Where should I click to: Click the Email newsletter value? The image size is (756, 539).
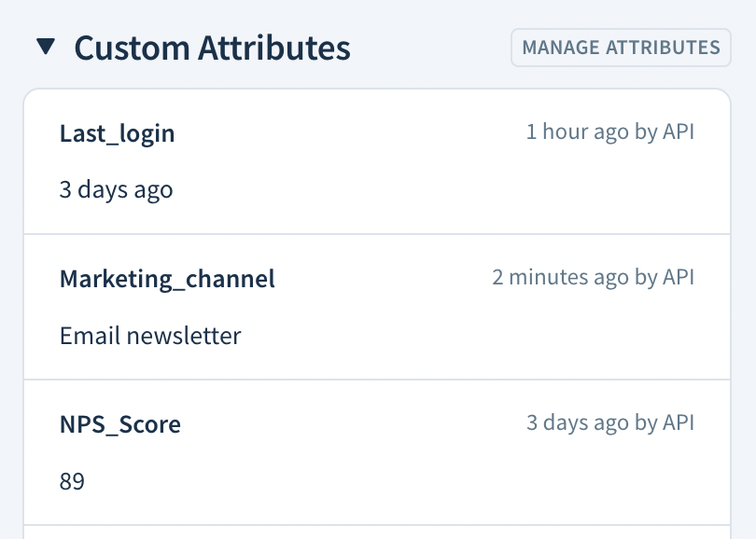(149, 335)
